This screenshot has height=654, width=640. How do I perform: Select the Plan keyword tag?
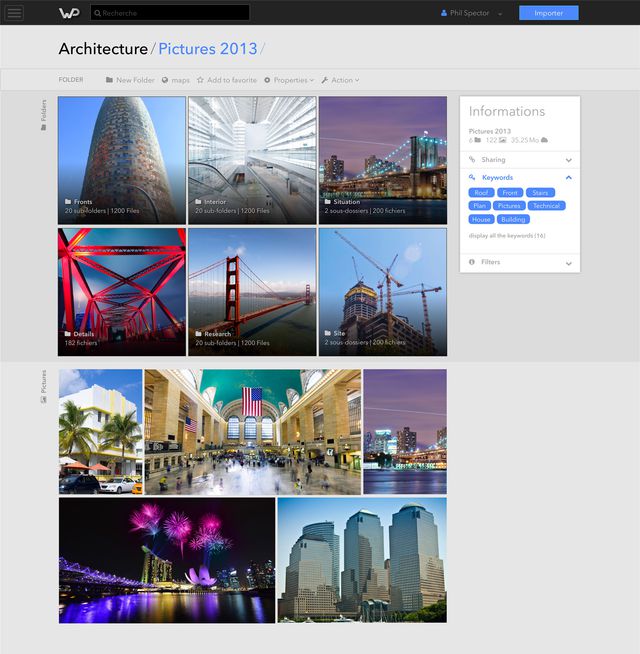pyautogui.click(x=479, y=206)
